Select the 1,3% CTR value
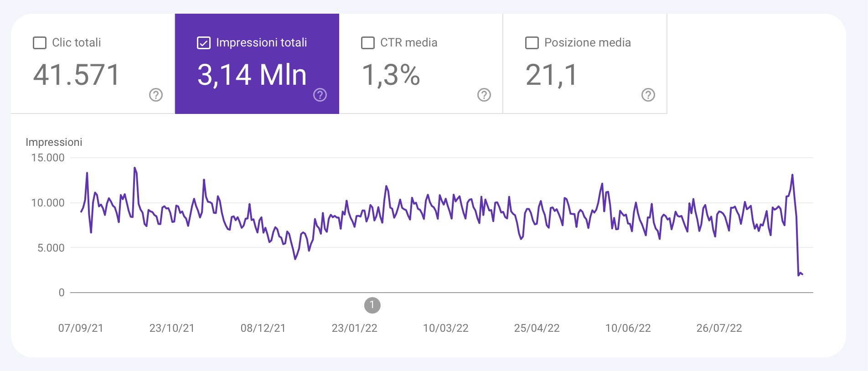 coord(391,75)
